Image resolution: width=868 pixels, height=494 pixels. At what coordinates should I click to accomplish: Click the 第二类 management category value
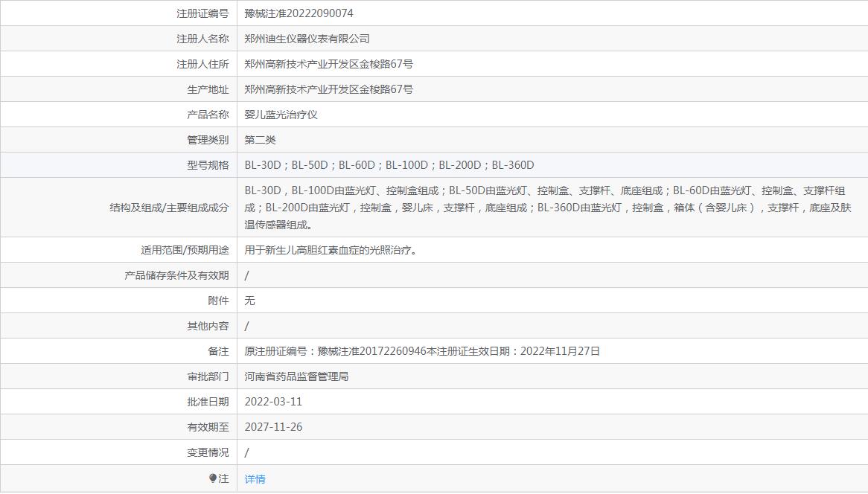pyautogui.click(x=261, y=140)
